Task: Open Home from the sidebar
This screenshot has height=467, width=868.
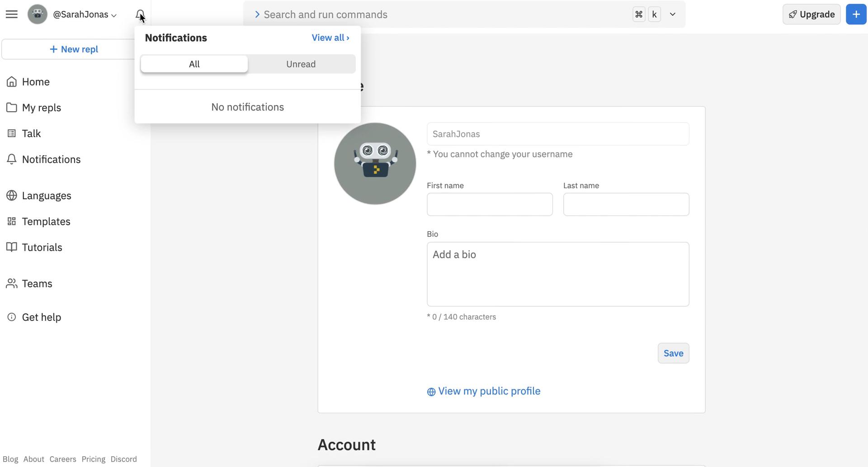Action: pyautogui.click(x=36, y=82)
